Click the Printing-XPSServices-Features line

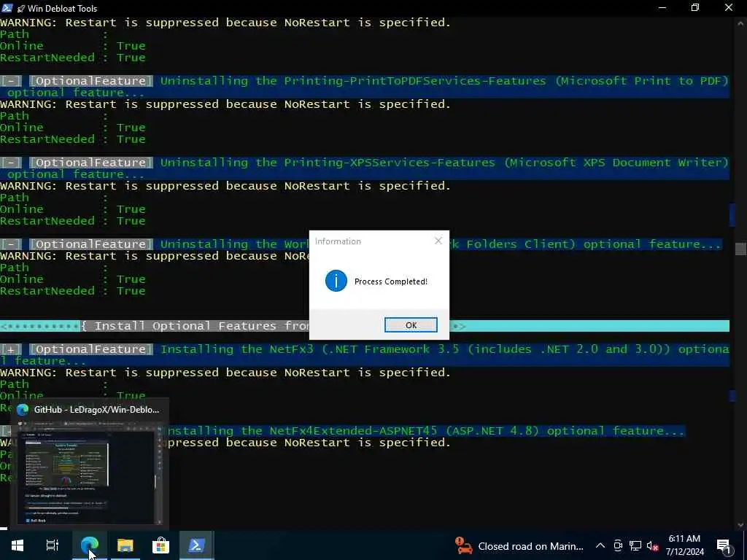click(x=365, y=168)
